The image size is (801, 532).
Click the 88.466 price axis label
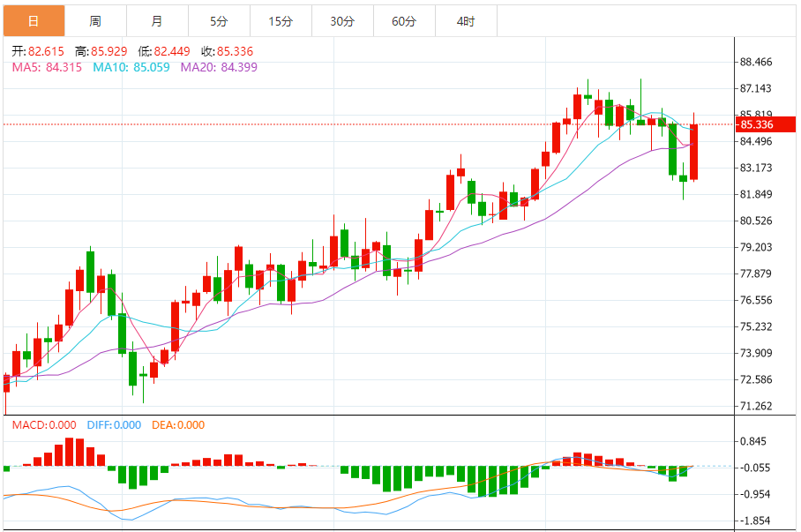pyautogui.click(x=756, y=62)
